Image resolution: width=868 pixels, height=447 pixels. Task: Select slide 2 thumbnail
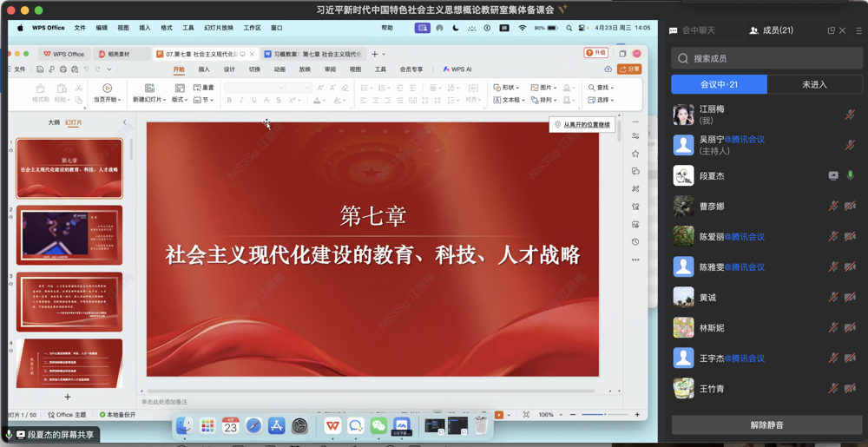[x=69, y=235]
